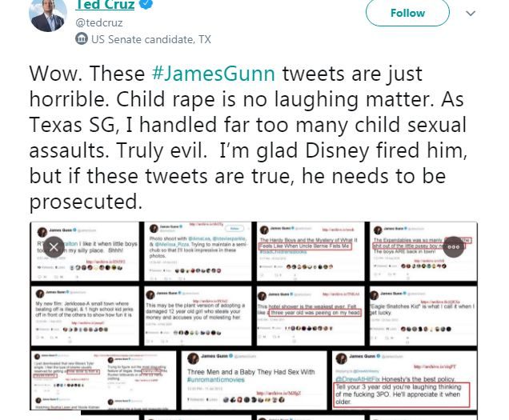This screenshot has width=509, height=420.
Task: Open the three-dot more options on image
Action: (x=453, y=246)
